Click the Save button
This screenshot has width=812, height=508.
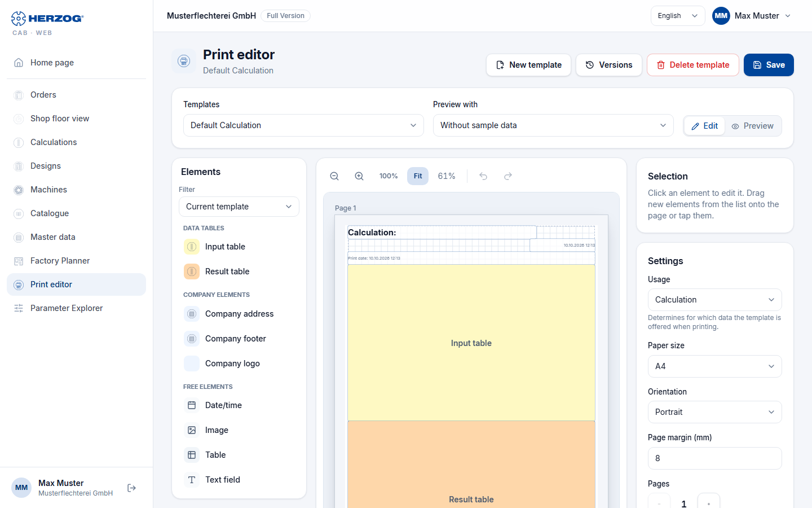click(769, 65)
